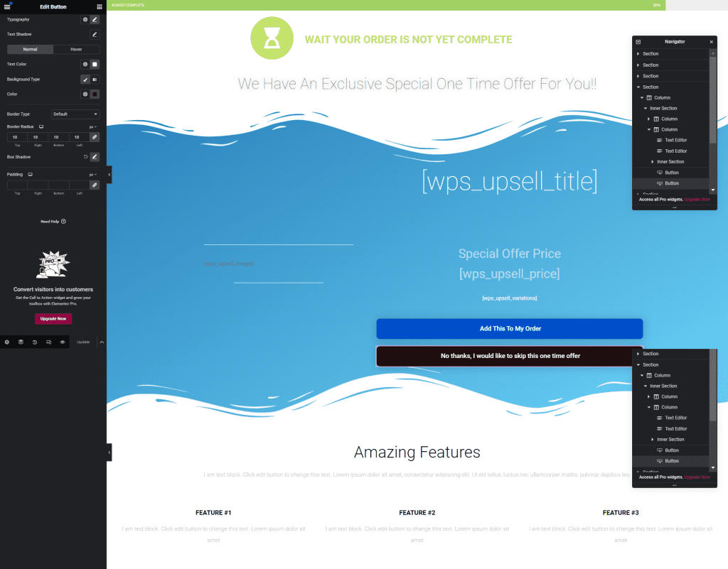Open page Settings gear in bottom toolbar
The height and width of the screenshot is (569, 728).
6,342
